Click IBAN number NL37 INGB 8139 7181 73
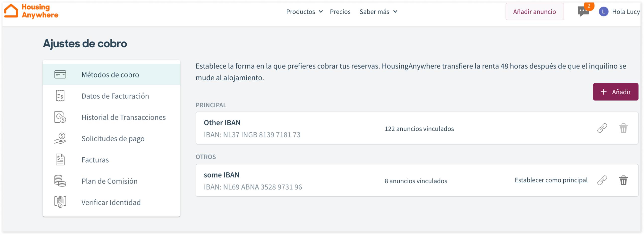The image size is (644, 235). 252,135
